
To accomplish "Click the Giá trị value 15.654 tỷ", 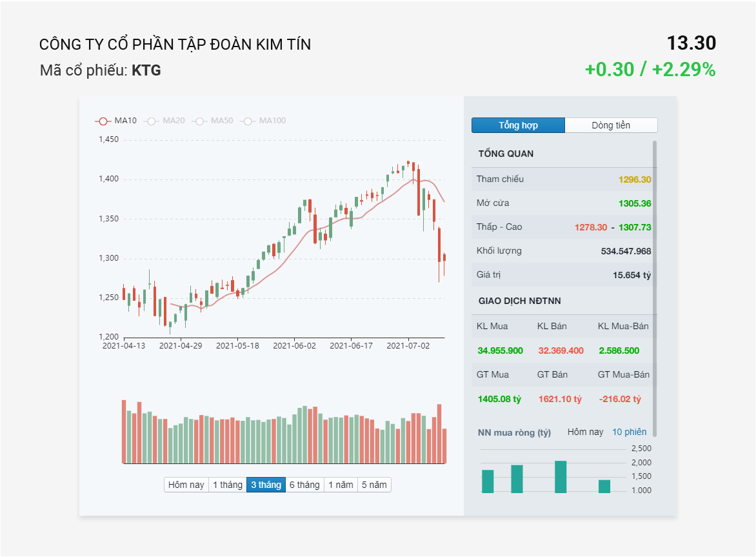I will click(x=632, y=276).
